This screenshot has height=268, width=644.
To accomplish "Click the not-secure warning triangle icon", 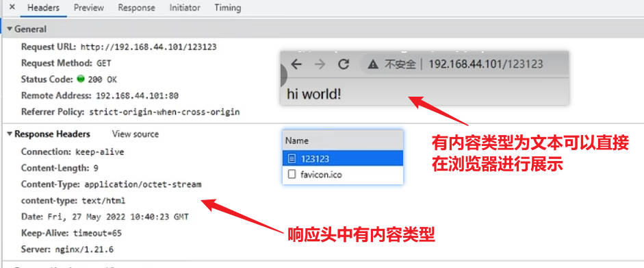I will pyautogui.click(x=372, y=64).
